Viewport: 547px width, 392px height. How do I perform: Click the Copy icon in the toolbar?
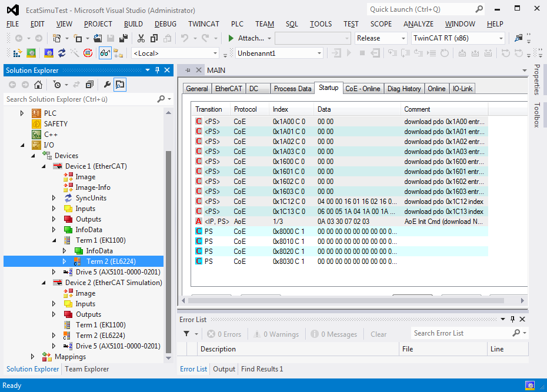coord(154,38)
